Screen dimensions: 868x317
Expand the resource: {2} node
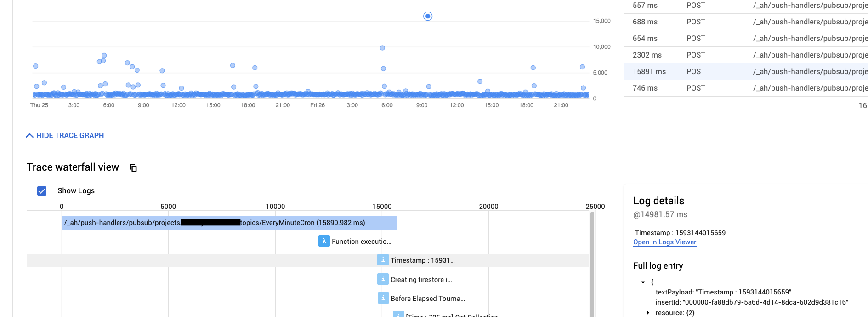pos(648,313)
